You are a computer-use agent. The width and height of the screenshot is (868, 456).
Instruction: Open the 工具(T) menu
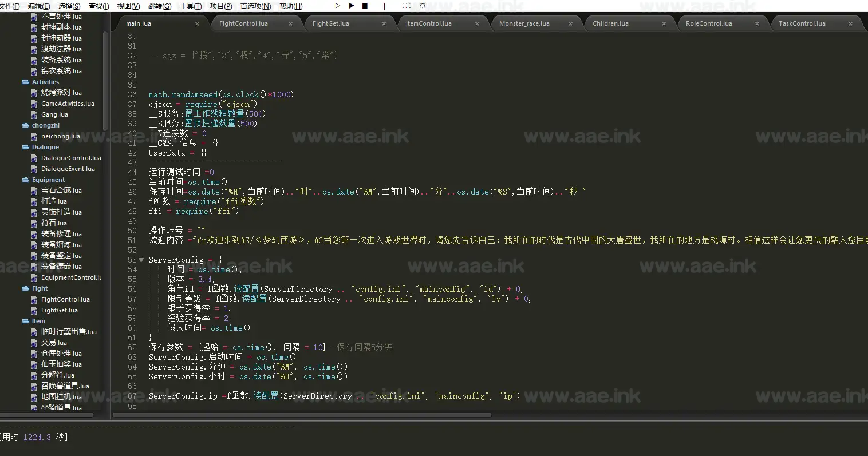coord(191,6)
